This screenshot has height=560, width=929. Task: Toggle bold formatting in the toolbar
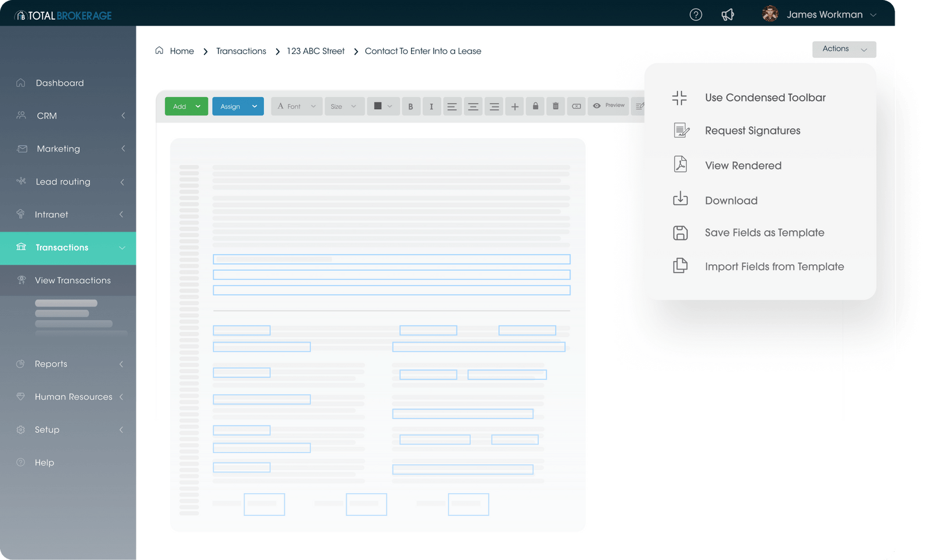pos(411,106)
